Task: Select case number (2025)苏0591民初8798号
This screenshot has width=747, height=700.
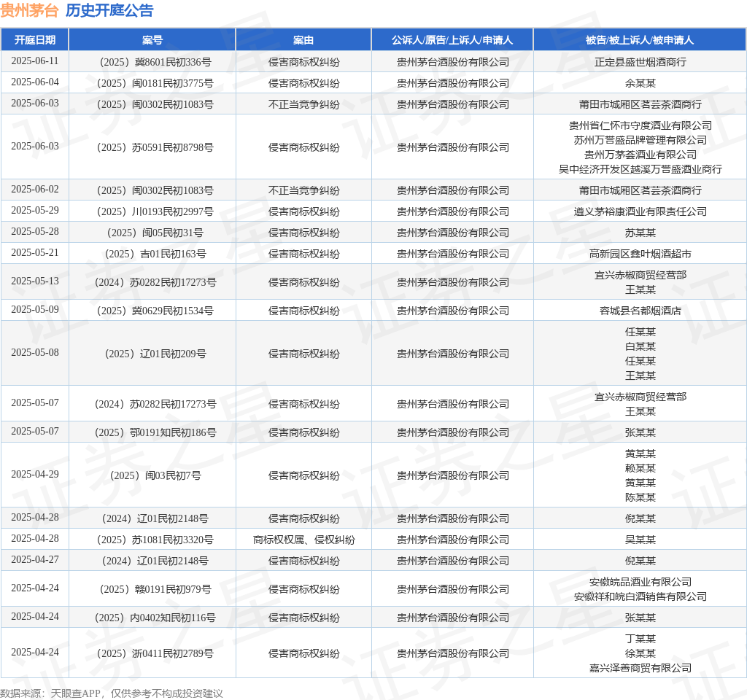Action: coord(155,147)
